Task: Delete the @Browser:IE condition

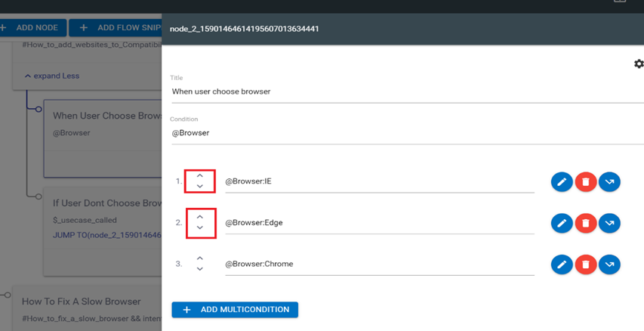Action: click(x=586, y=182)
